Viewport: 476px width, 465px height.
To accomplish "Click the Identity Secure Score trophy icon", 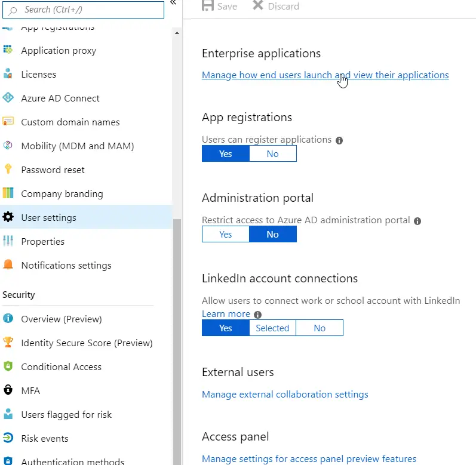I will (x=8, y=343).
